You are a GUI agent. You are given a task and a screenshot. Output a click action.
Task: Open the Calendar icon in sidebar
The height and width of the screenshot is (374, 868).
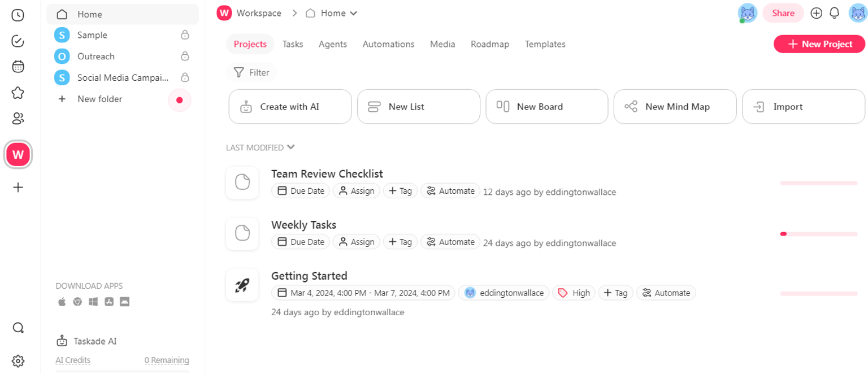tap(18, 66)
